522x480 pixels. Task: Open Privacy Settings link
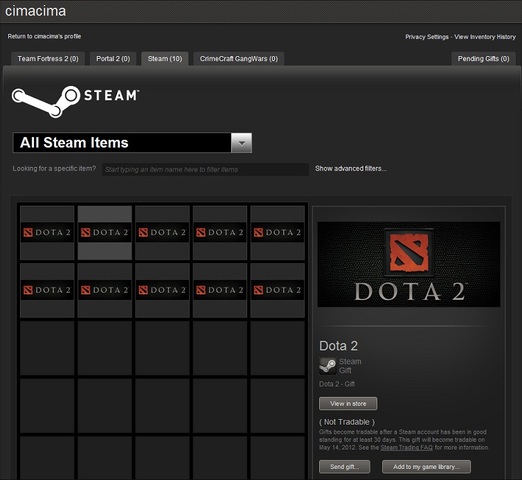[427, 37]
